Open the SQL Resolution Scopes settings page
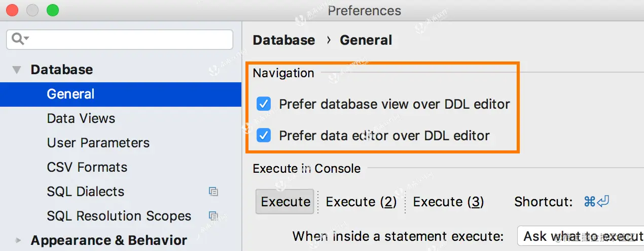Image resolution: width=644 pixels, height=251 pixels. point(119,216)
